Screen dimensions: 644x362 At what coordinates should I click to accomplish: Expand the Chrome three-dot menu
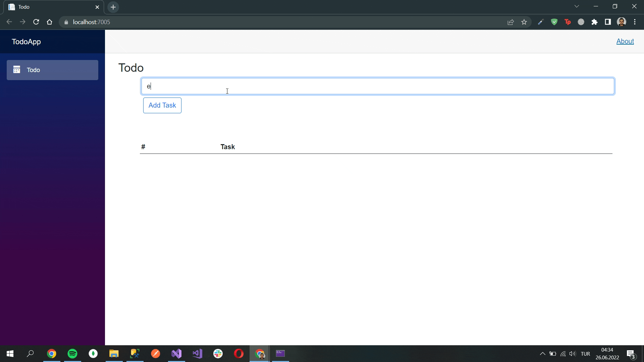click(x=635, y=22)
